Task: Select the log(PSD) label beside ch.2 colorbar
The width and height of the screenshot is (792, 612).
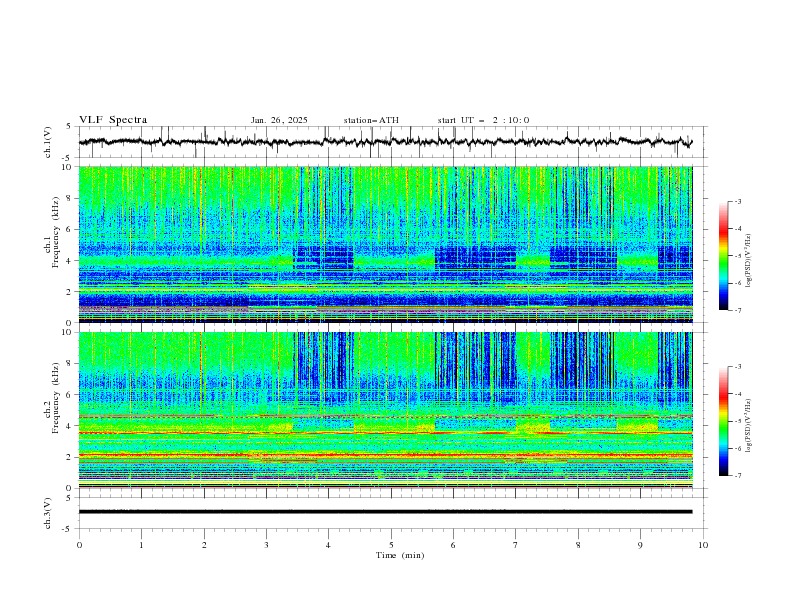Action: [749, 426]
